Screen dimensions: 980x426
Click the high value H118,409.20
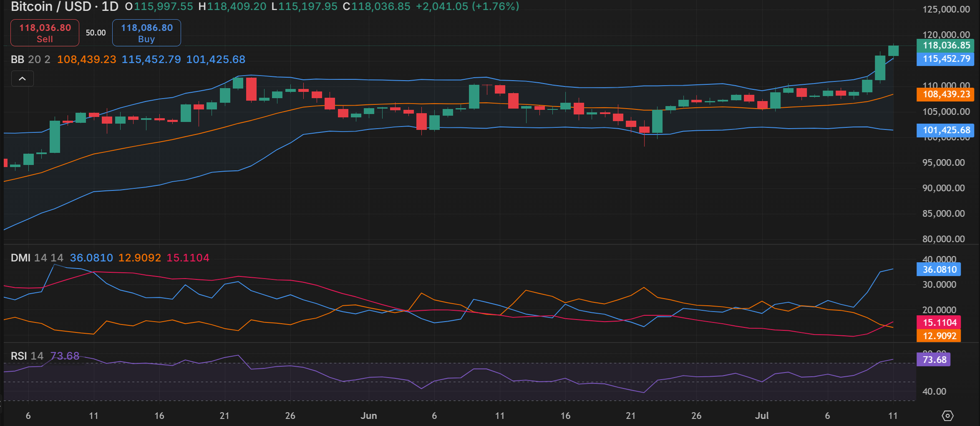(x=232, y=6)
